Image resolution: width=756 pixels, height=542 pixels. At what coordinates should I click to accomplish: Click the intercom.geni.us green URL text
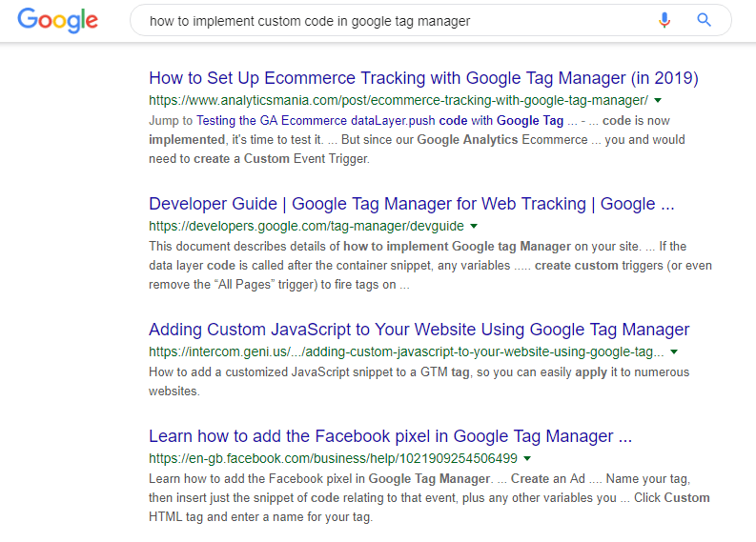click(x=406, y=351)
